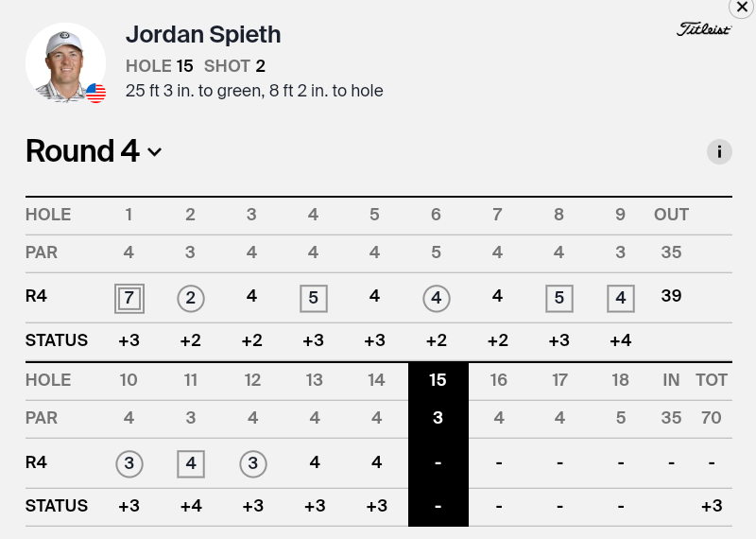Click the OUT total score 39
The height and width of the screenshot is (539, 756).
coord(671,297)
